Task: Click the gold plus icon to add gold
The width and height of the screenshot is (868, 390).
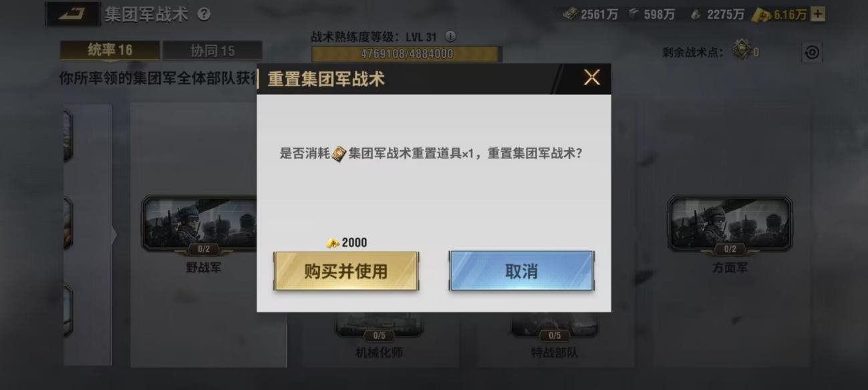Action: (x=818, y=14)
